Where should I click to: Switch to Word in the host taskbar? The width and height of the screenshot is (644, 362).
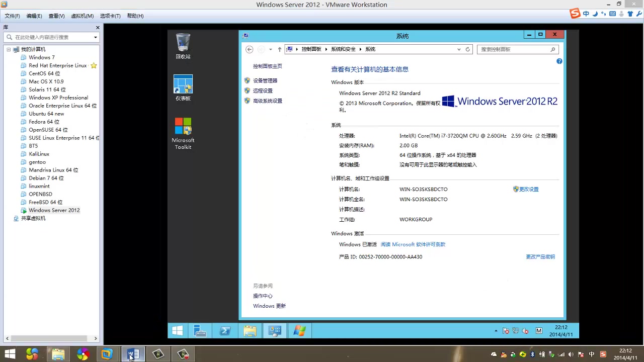(133, 354)
